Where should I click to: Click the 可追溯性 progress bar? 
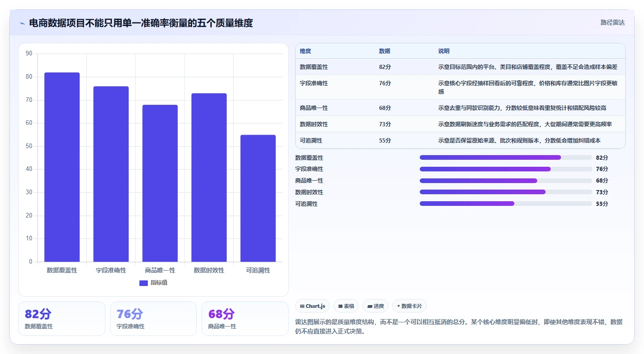click(506, 204)
